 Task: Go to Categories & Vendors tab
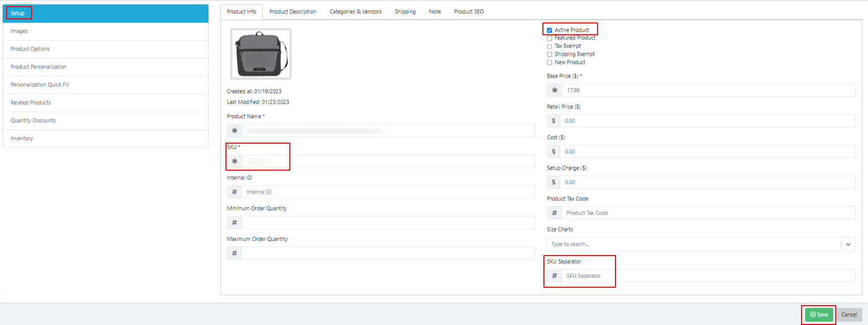point(356,12)
